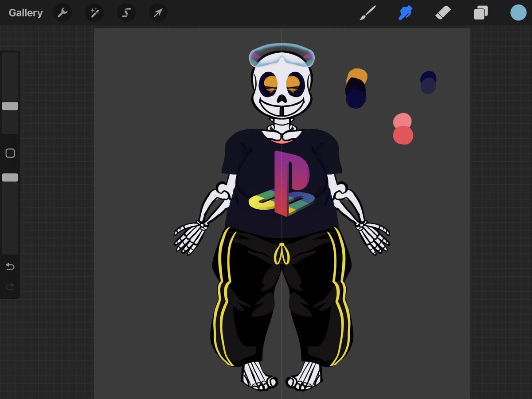Image resolution: width=532 pixels, height=399 pixels.
Task: Tap the square modify button in sidebar
Action: pyautogui.click(x=10, y=153)
